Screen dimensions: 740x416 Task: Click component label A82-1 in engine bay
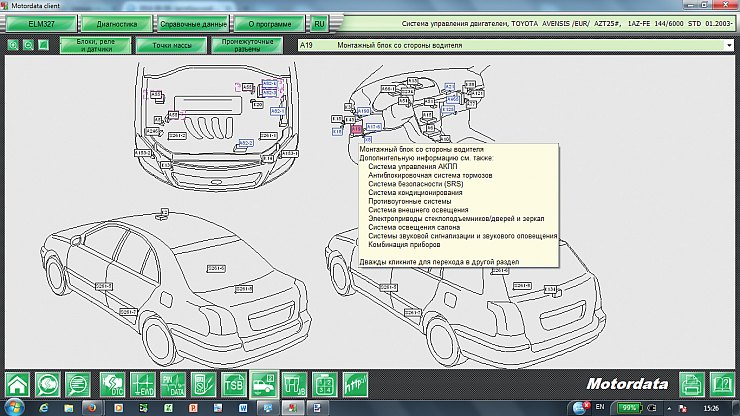click(278, 111)
